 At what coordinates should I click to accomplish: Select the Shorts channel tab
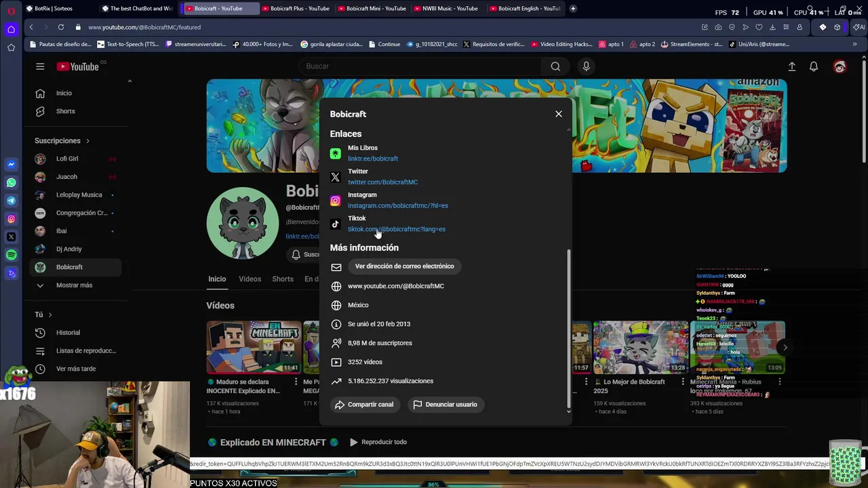click(283, 279)
